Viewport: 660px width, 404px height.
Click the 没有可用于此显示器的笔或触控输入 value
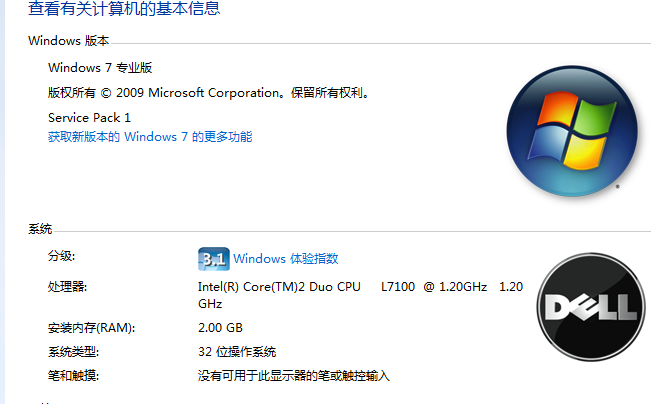coord(294,375)
